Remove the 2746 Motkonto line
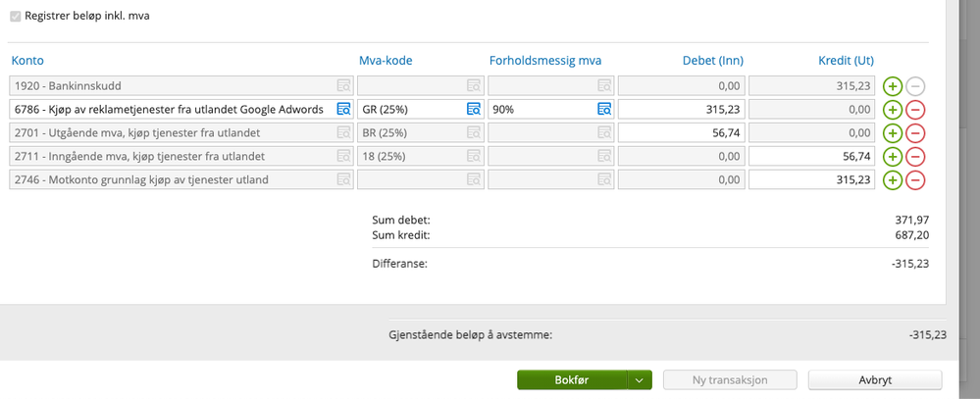Screen dimensions: 980x399 915,180
